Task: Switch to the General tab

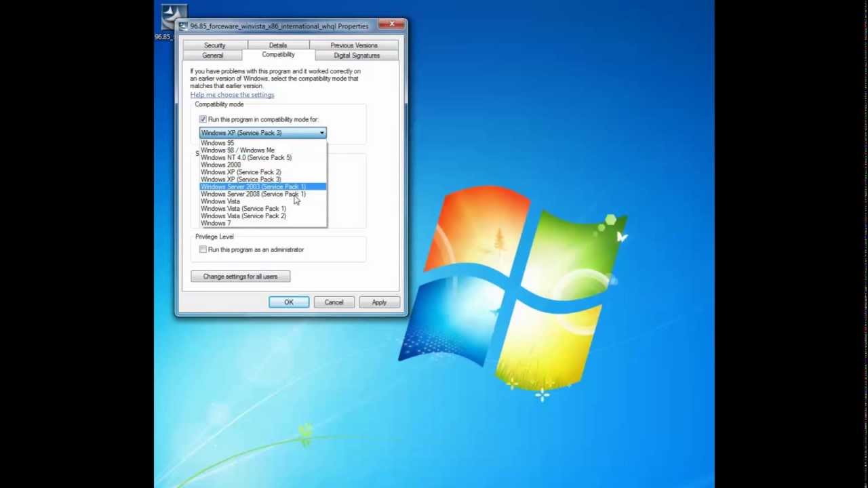Action: pos(212,56)
